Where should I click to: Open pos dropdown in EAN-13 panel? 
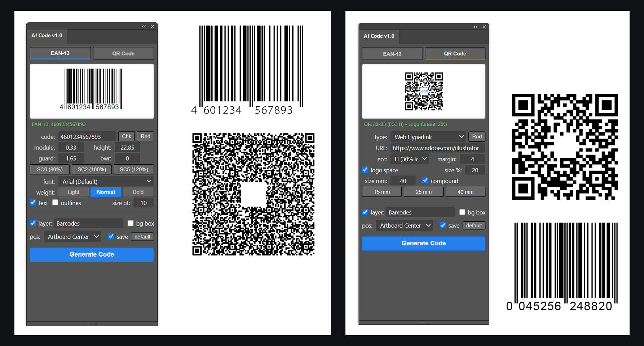(72, 237)
